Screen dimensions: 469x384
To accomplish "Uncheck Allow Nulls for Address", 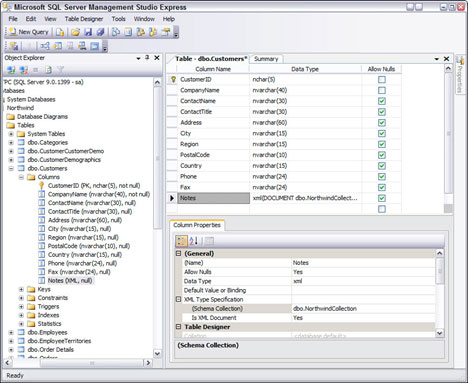I will (382, 123).
